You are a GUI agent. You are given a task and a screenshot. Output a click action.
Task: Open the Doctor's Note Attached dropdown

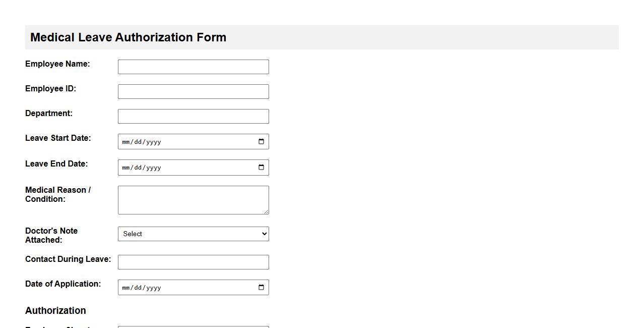[x=193, y=234]
